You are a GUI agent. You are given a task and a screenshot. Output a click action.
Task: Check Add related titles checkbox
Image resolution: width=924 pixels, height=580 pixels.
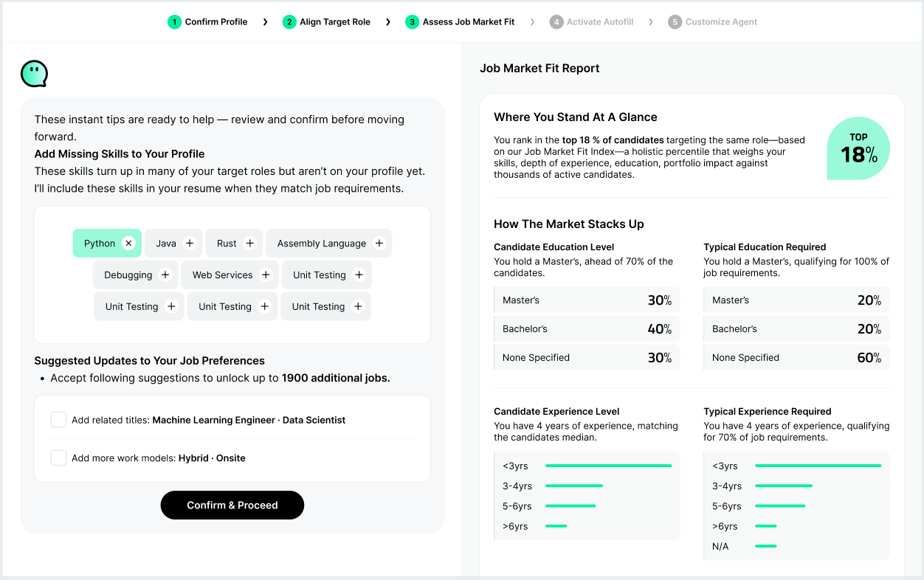point(58,420)
